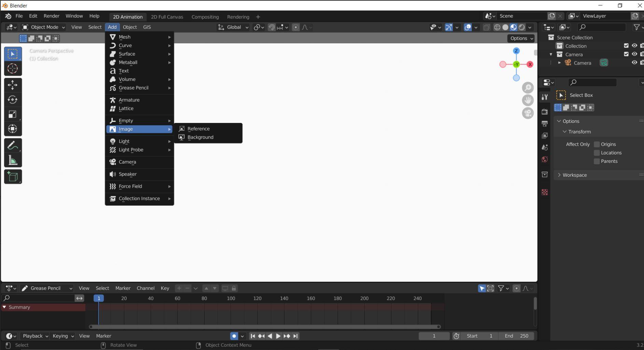The image size is (644, 350).
Task: Add an Armature from the Add menu
Action: coord(139,100)
